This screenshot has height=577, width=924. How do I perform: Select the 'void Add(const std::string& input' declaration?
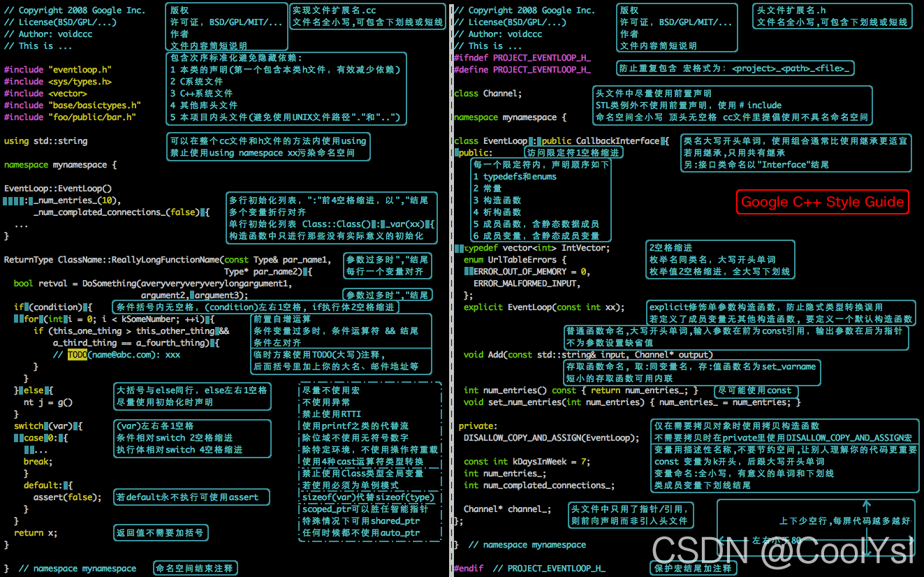588,355
